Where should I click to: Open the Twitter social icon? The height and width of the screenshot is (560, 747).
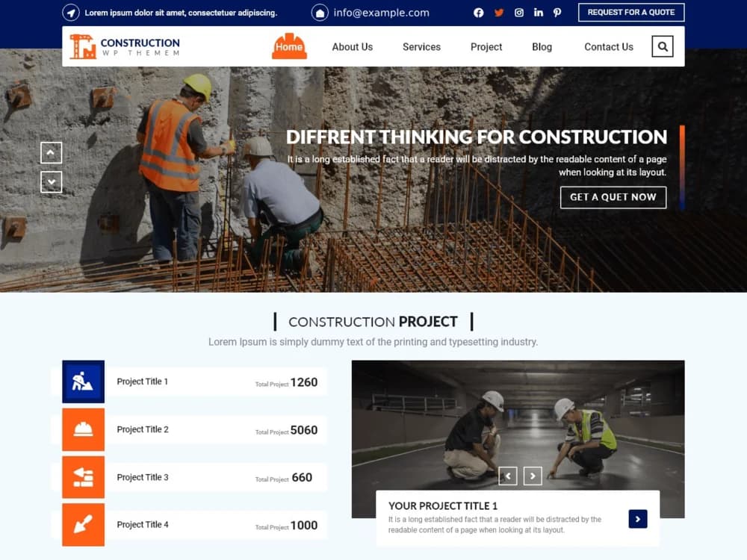[498, 13]
